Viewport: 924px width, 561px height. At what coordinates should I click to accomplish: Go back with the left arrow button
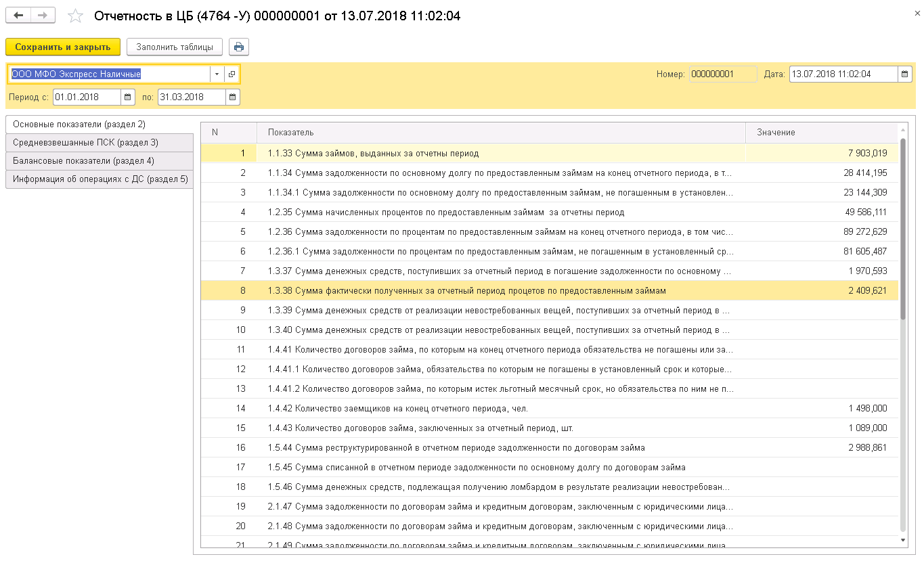coord(18,15)
